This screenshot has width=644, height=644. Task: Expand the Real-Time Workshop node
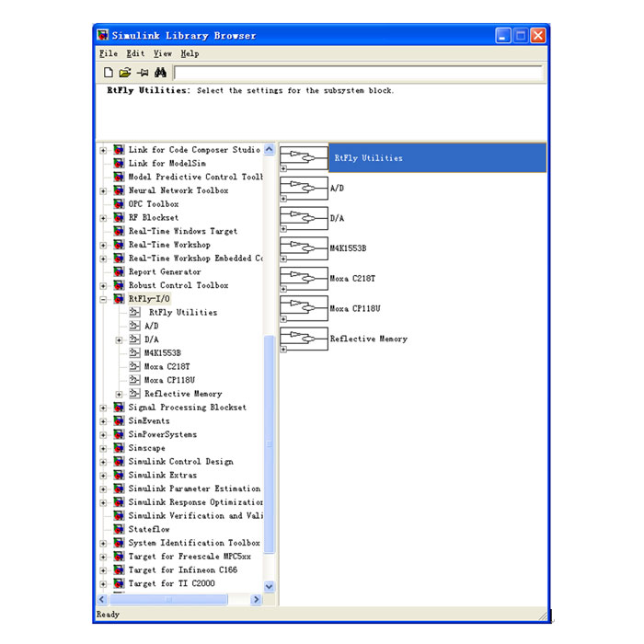click(103, 246)
